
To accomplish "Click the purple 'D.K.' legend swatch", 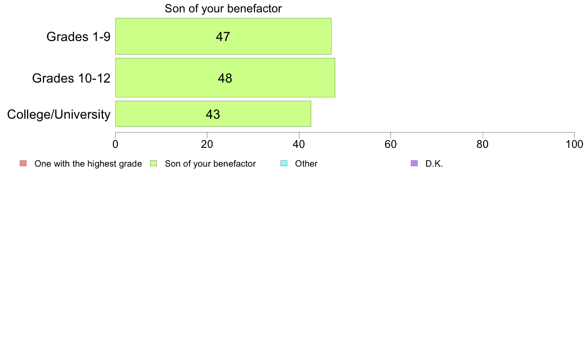I will coord(414,163).
